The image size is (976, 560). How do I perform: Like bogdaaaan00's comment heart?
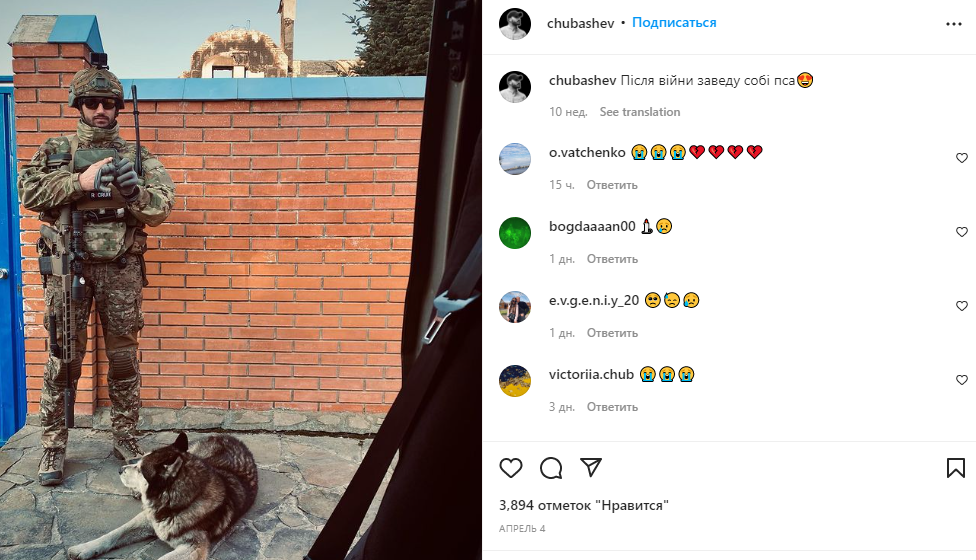coord(962,232)
